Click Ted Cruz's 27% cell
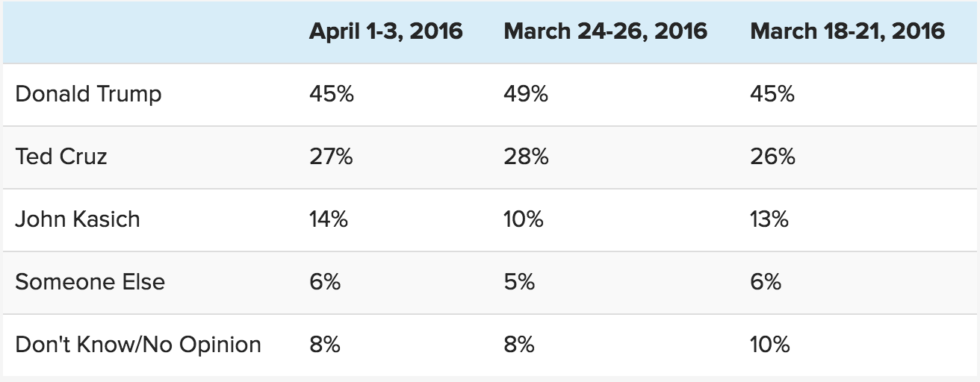The width and height of the screenshot is (980, 382). point(331,157)
